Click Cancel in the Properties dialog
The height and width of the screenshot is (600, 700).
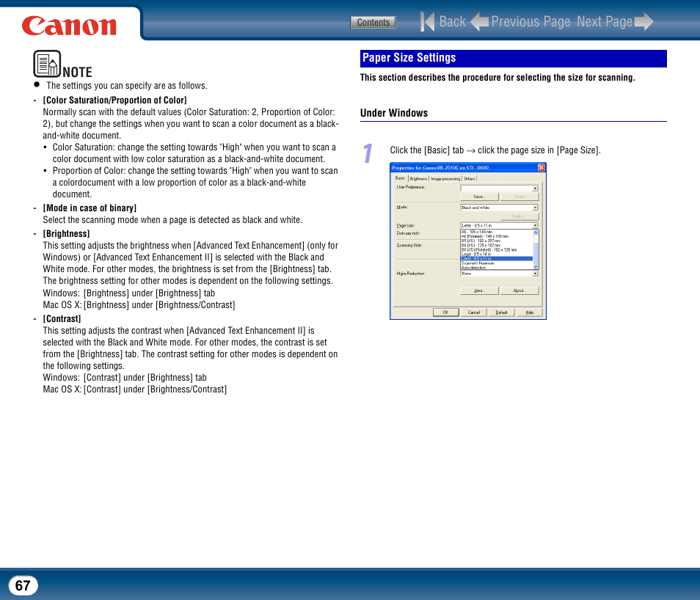point(474,312)
